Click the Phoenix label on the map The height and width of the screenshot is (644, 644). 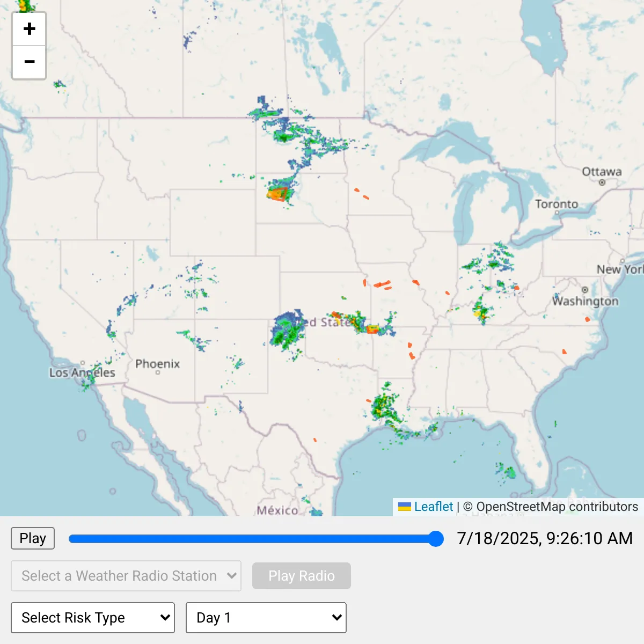coord(157,364)
